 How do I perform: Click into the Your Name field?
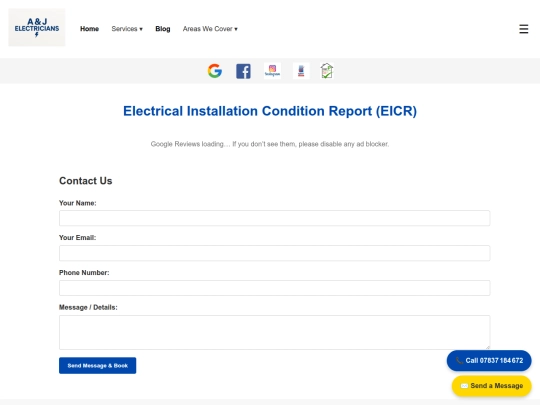(x=274, y=218)
